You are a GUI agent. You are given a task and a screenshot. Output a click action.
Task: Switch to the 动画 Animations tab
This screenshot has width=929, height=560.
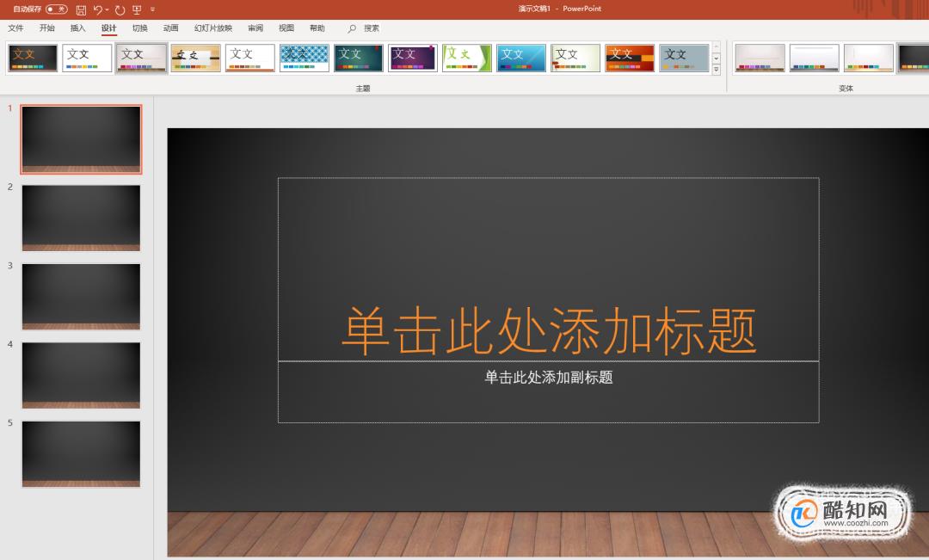point(170,28)
